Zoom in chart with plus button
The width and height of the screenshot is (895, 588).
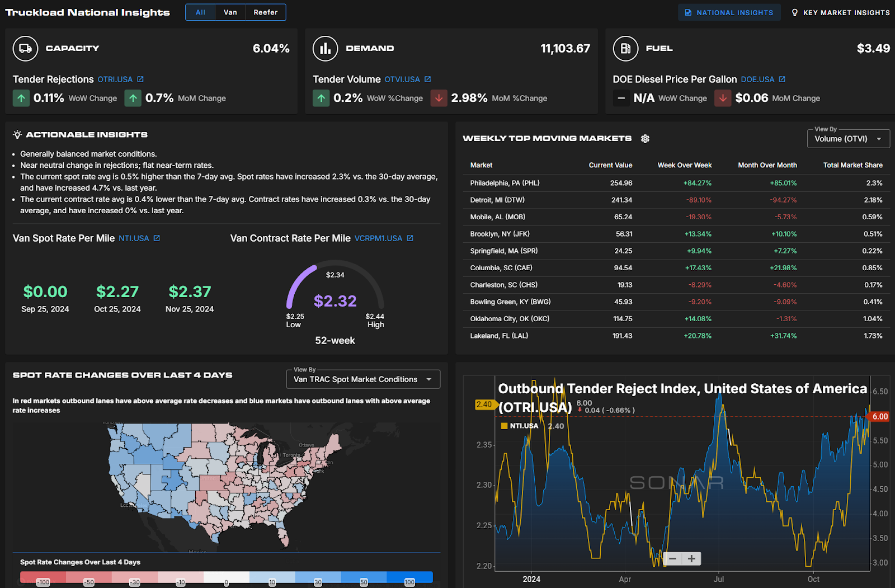691,558
